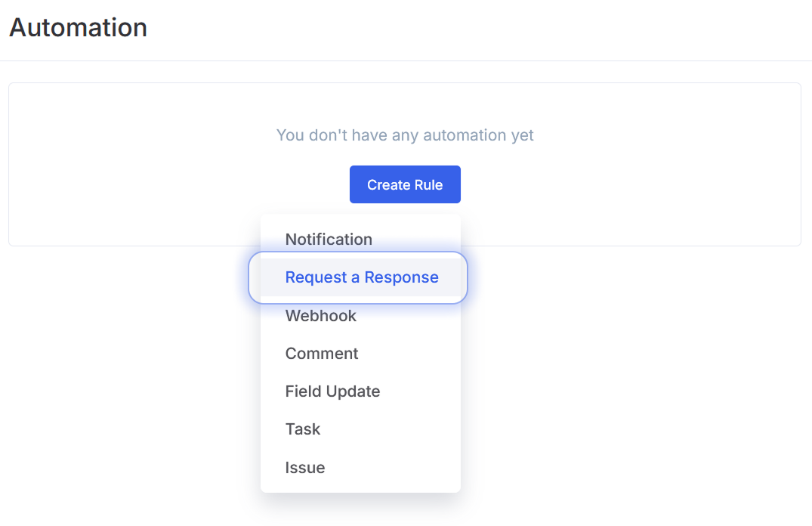Select Notification from the rule menu
The image size is (812, 526).
click(329, 240)
